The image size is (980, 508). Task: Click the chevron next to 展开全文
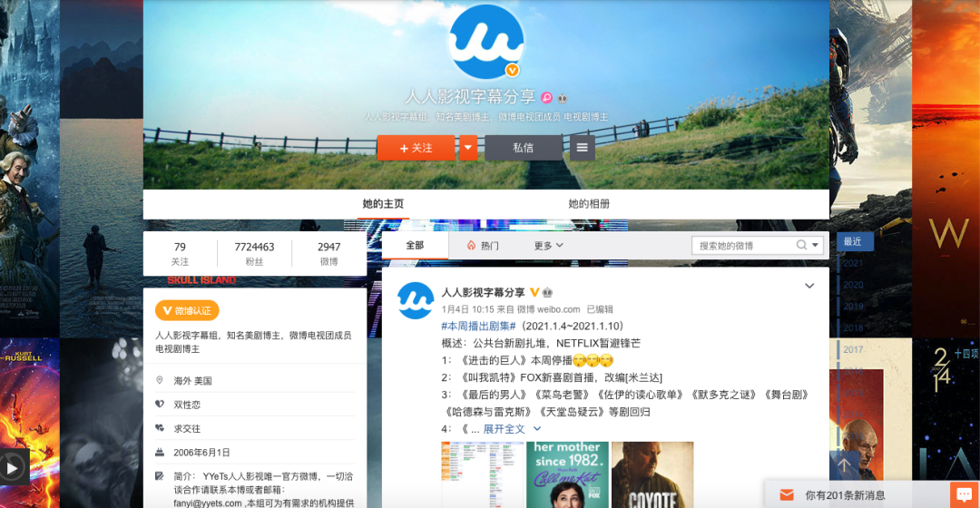(536, 429)
